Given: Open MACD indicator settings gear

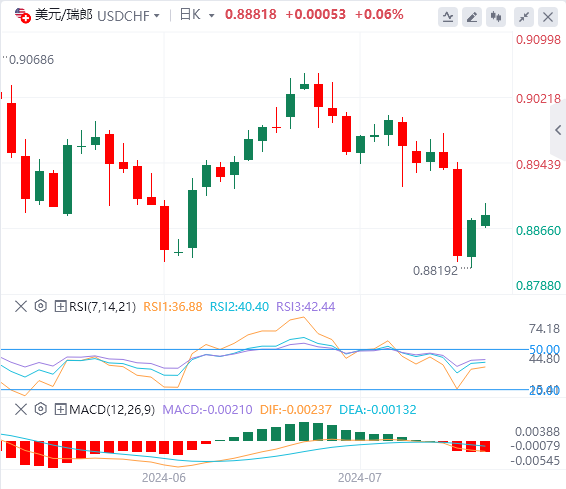Looking at the screenshot, I should (41, 409).
